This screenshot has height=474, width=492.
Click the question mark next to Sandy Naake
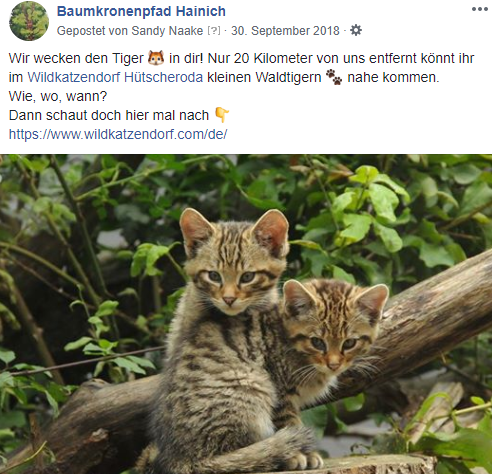[x=214, y=31]
